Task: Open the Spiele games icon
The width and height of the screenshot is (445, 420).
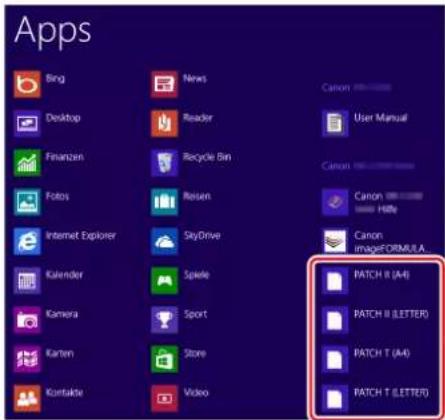Action: [x=164, y=281]
